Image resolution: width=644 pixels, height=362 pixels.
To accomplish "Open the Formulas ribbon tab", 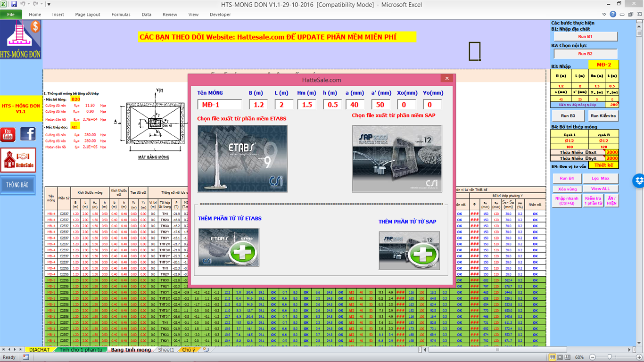I will coord(121,14).
